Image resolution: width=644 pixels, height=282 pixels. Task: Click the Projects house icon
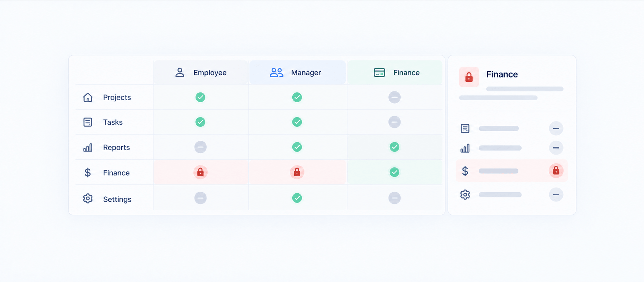[88, 97]
